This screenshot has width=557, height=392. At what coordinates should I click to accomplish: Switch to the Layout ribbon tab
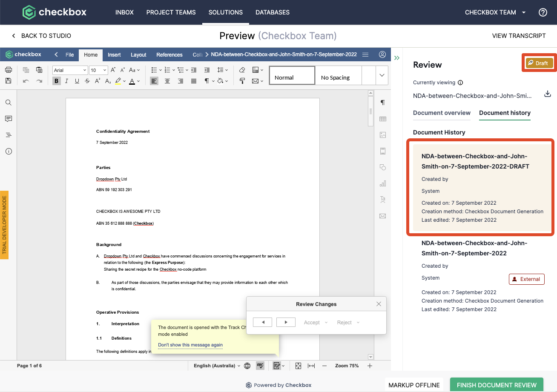[x=138, y=54]
